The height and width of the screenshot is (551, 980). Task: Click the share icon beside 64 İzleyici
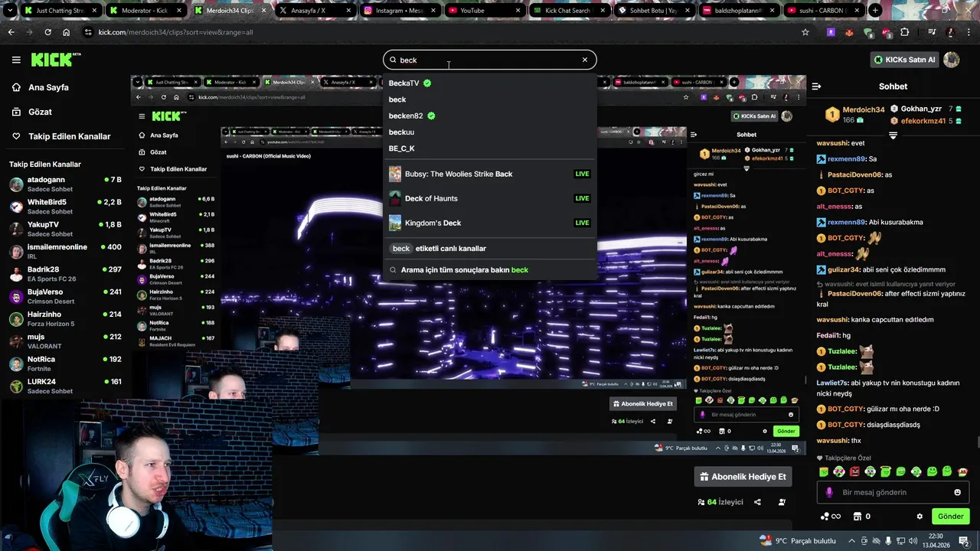(757, 502)
